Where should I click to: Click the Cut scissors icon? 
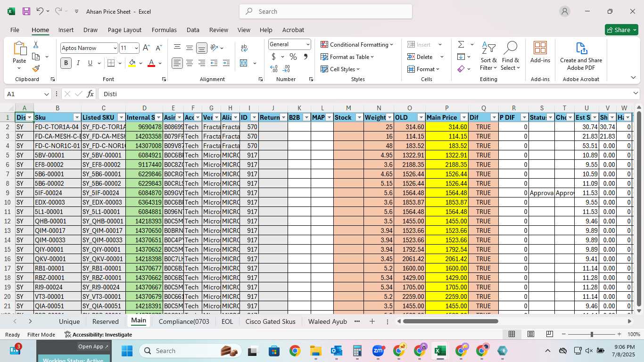click(36, 45)
